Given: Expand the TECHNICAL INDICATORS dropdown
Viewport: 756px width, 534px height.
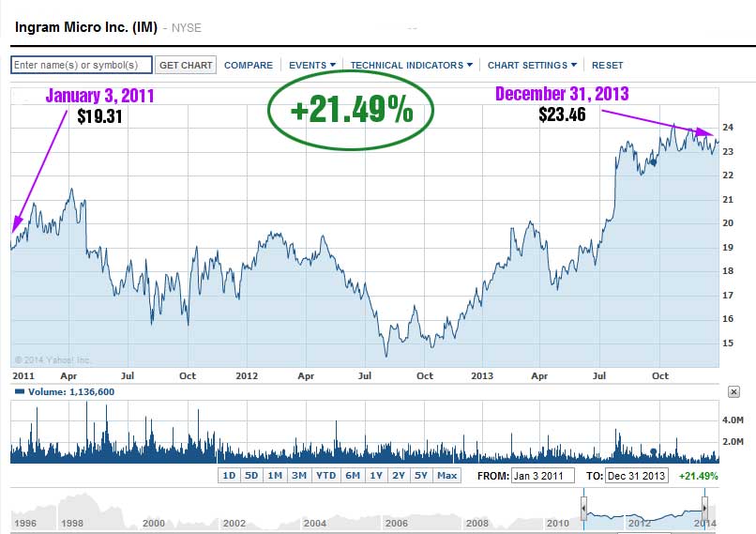Looking at the screenshot, I should coord(411,65).
